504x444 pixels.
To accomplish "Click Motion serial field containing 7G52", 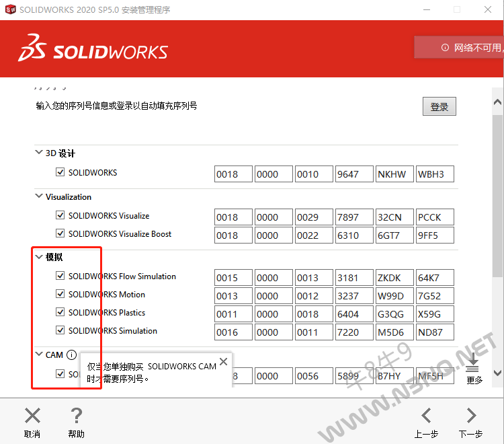I will [435, 296].
